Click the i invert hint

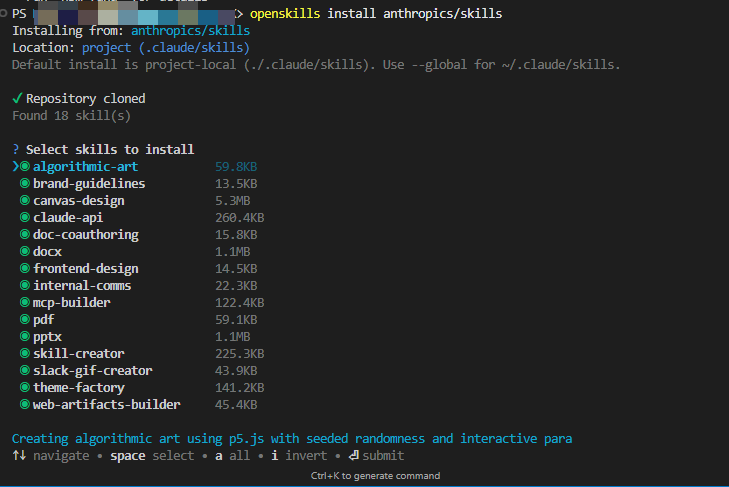299,455
